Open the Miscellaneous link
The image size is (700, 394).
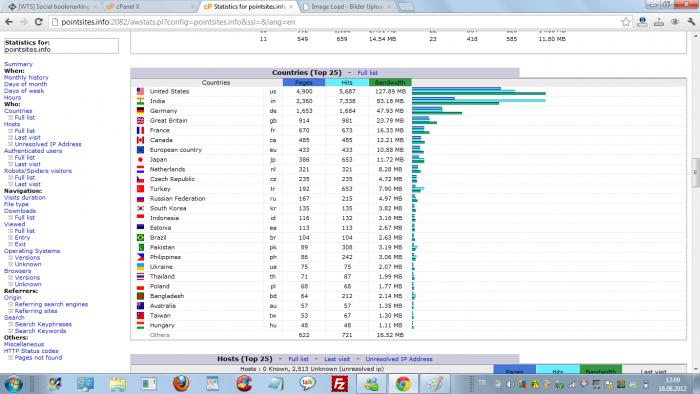click(24, 344)
